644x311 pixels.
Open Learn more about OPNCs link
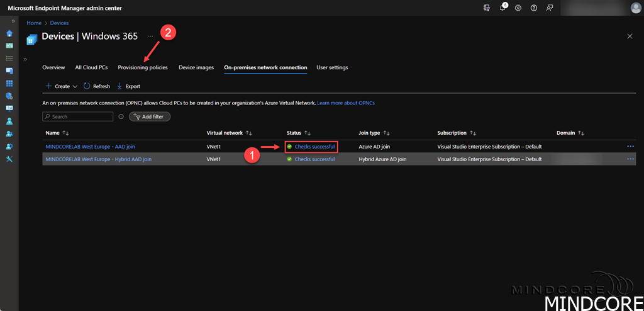pos(346,102)
